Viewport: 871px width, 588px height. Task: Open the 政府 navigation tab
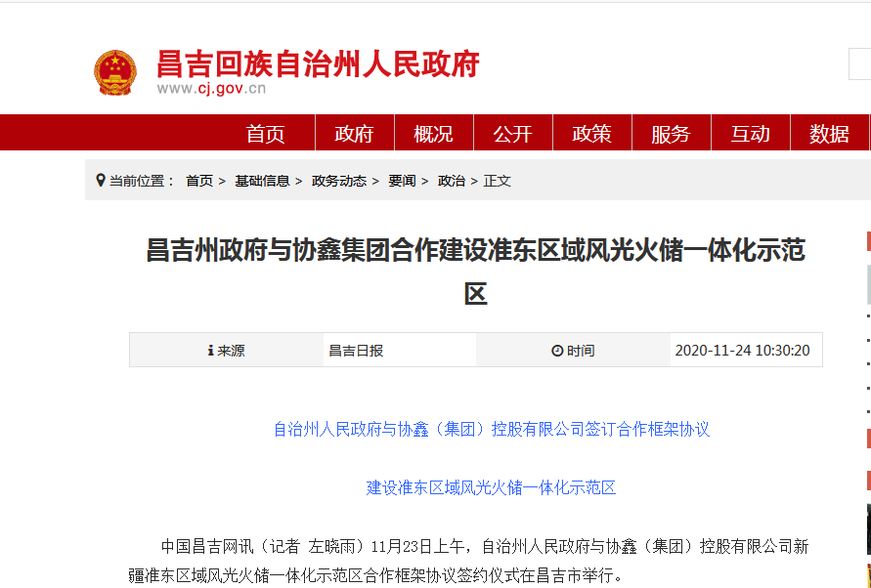355,133
